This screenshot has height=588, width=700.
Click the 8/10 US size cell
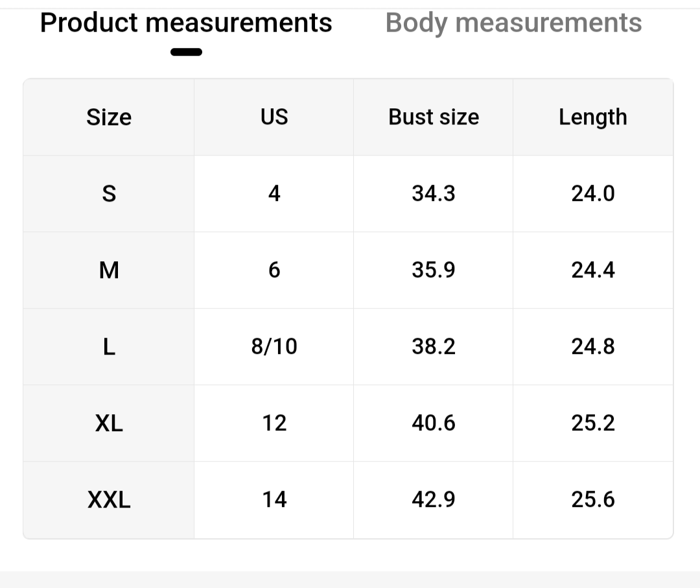click(274, 347)
